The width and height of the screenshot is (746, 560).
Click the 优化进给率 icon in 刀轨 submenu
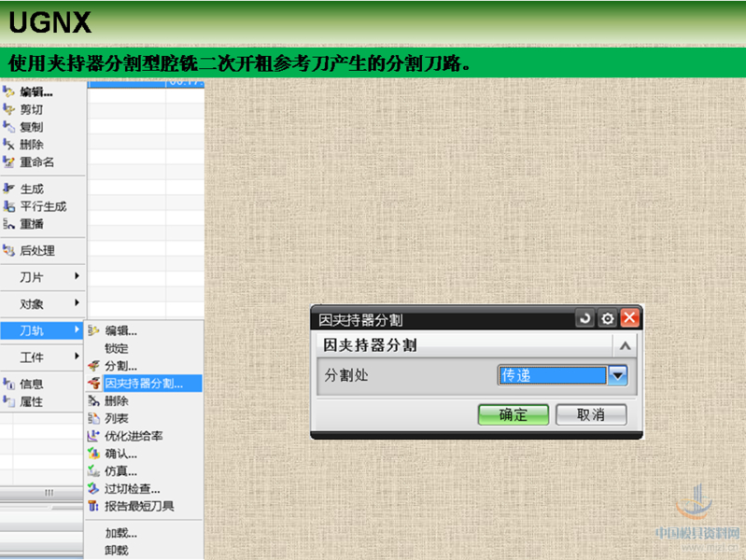pos(93,436)
